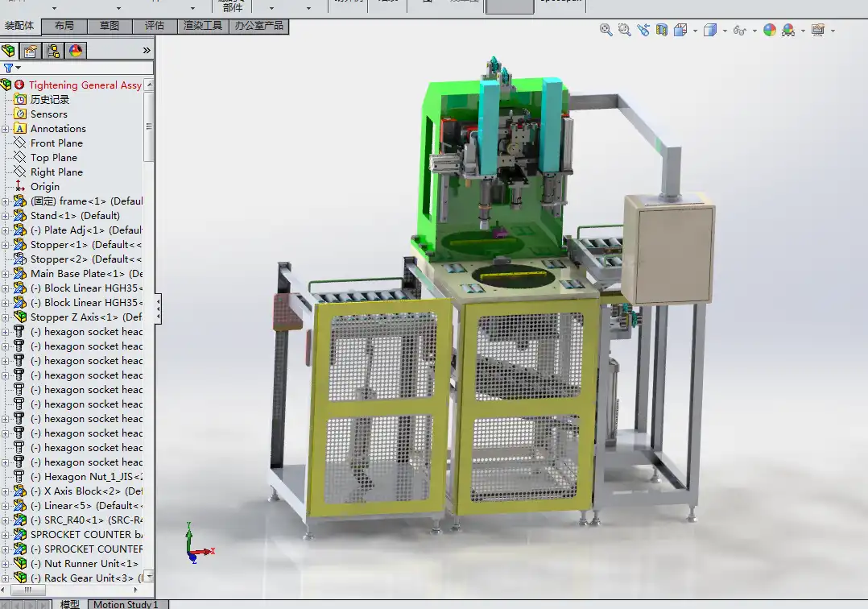Screen dimensions: 868x609
Task: Switch to the 草图 ribbon tab
Action: pyautogui.click(x=110, y=26)
